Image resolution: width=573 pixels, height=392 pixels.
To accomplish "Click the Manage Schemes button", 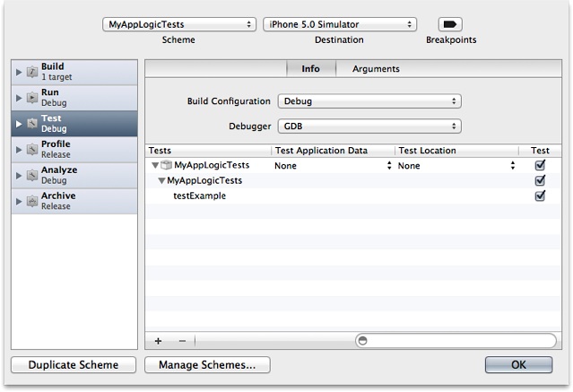I will [207, 365].
